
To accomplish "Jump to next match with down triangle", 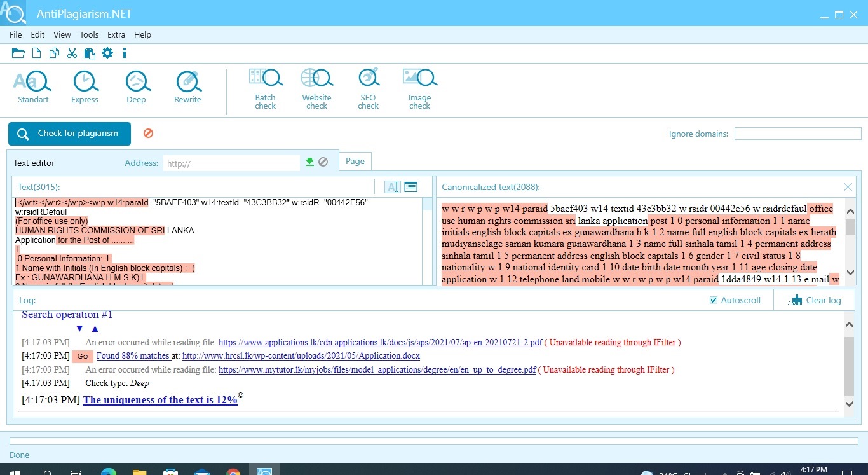I will (x=79, y=329).
